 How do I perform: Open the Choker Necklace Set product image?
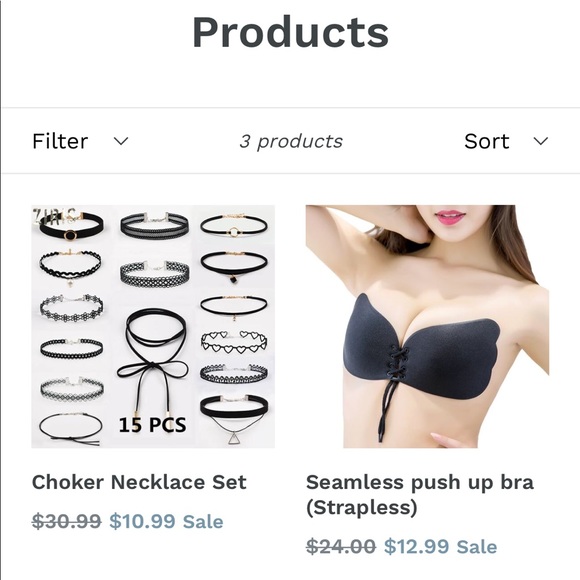tap(153, 327)
